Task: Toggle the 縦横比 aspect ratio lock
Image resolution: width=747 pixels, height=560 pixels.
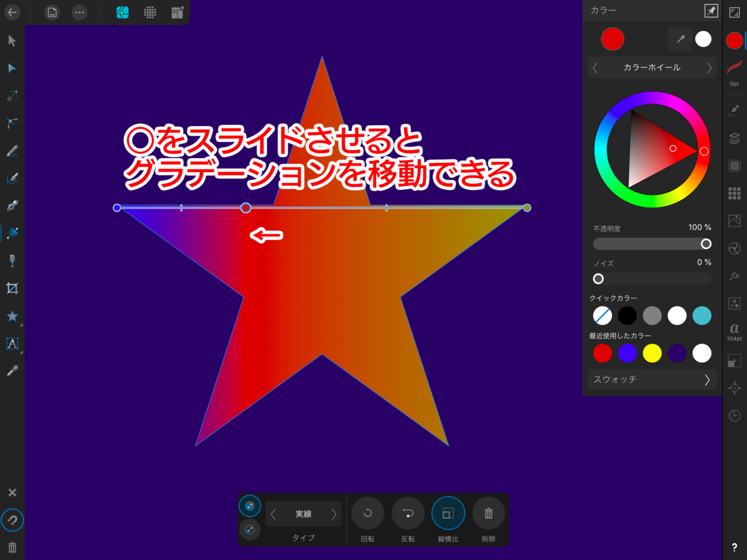Action: pyautogui.click(x=448, y=513)
